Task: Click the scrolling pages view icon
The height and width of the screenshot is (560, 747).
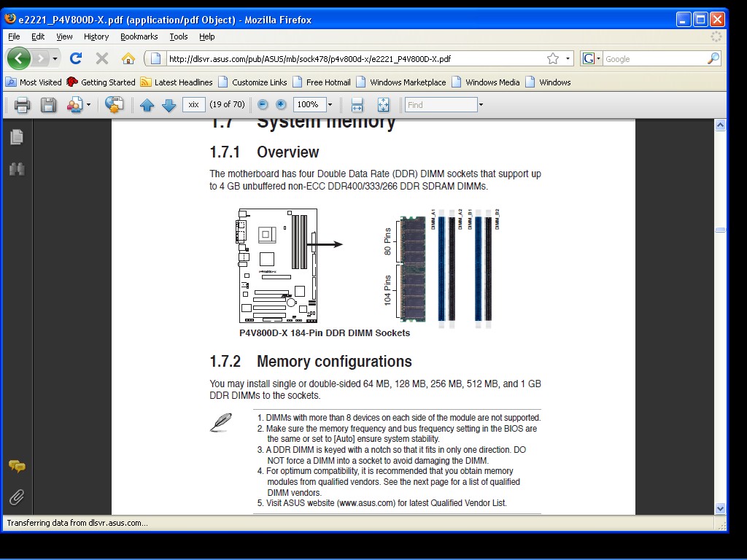Action: [x=357, y=105]
